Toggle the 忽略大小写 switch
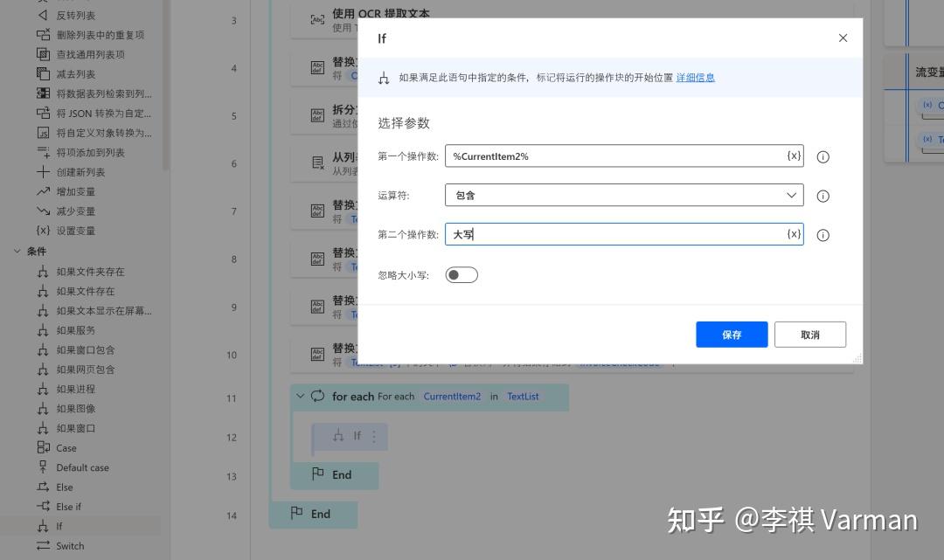The image size is (944, 560). tap(461, 274)
